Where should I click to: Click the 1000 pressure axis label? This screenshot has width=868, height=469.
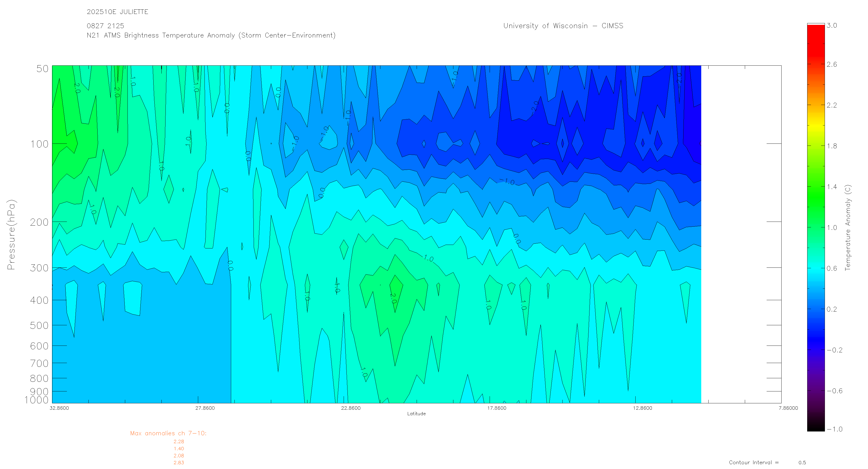pyautogui.click(x=36, y=400)
